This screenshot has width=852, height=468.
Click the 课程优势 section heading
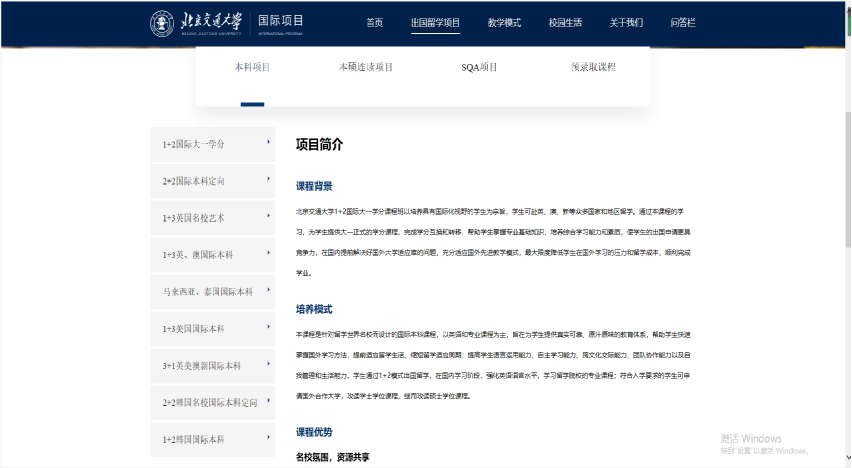point(314,432)
